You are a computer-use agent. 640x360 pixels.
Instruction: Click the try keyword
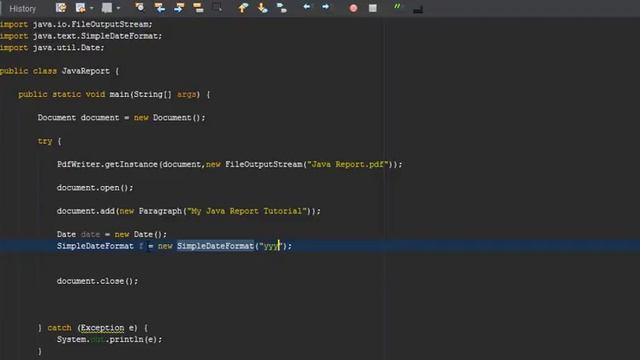point(45,141)
